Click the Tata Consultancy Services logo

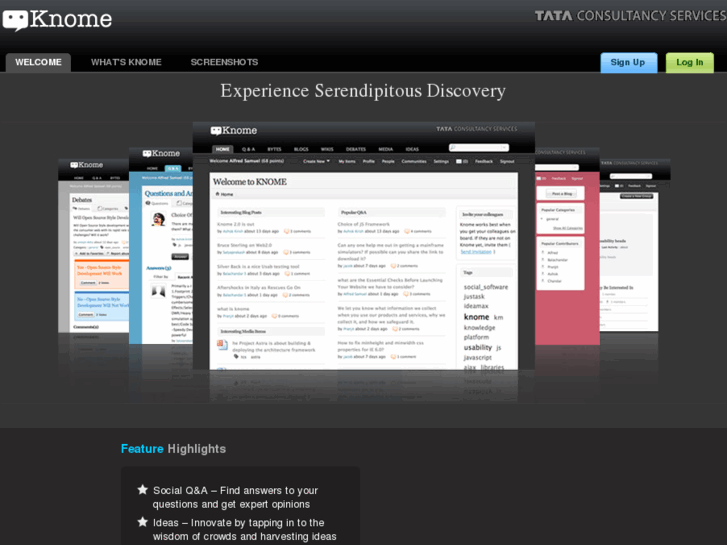[630, 16]
